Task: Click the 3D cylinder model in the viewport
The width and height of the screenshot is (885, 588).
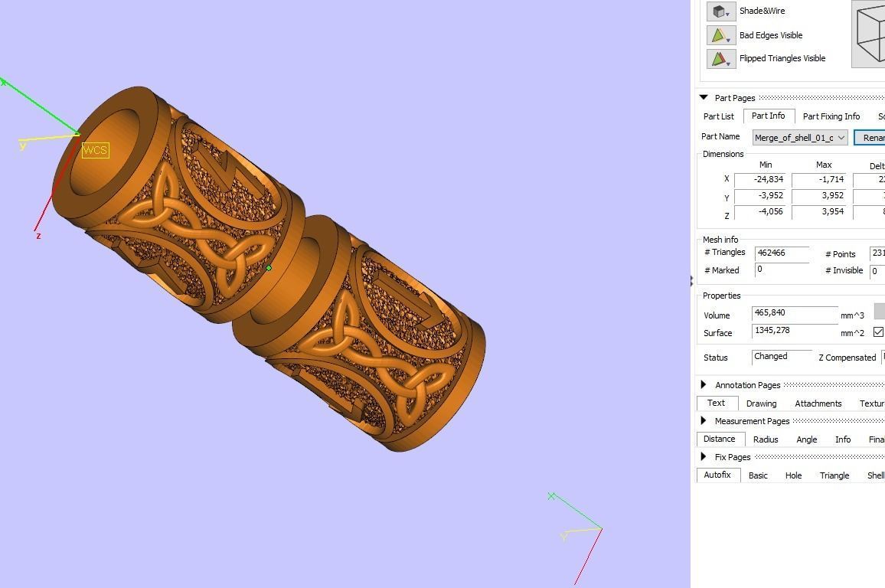Action: point(268,268)
